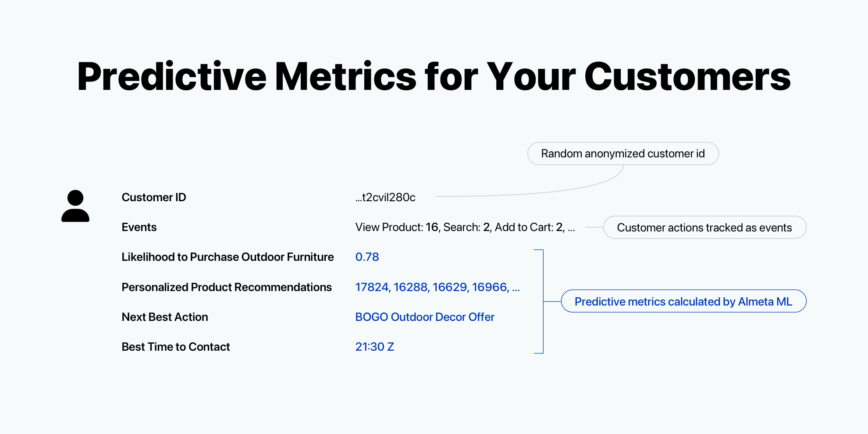Select the events summary text starting 'View Product'
The height and width of the screenshot is (434, 868).
pyautogui.click(x=465, y=228)
